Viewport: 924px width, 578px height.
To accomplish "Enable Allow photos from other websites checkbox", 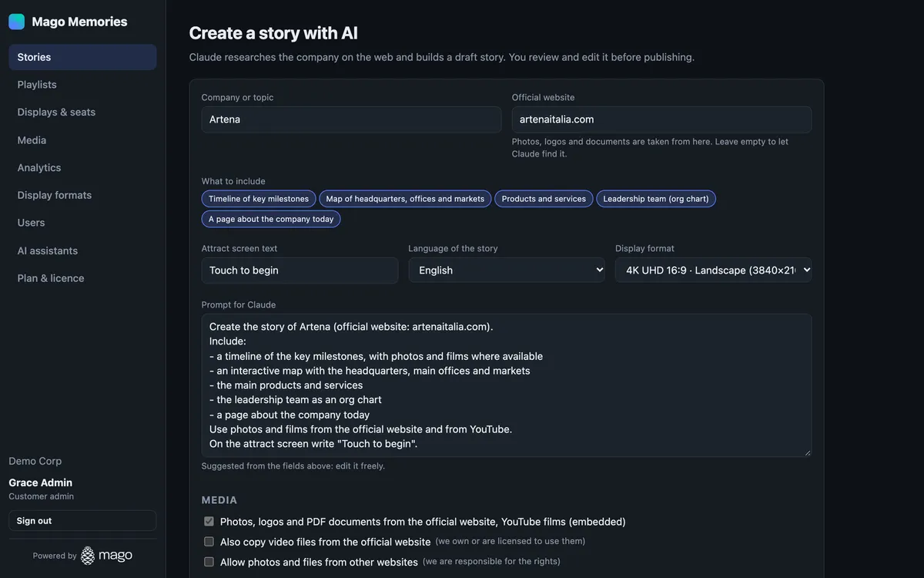I will (x=209, y=562).
